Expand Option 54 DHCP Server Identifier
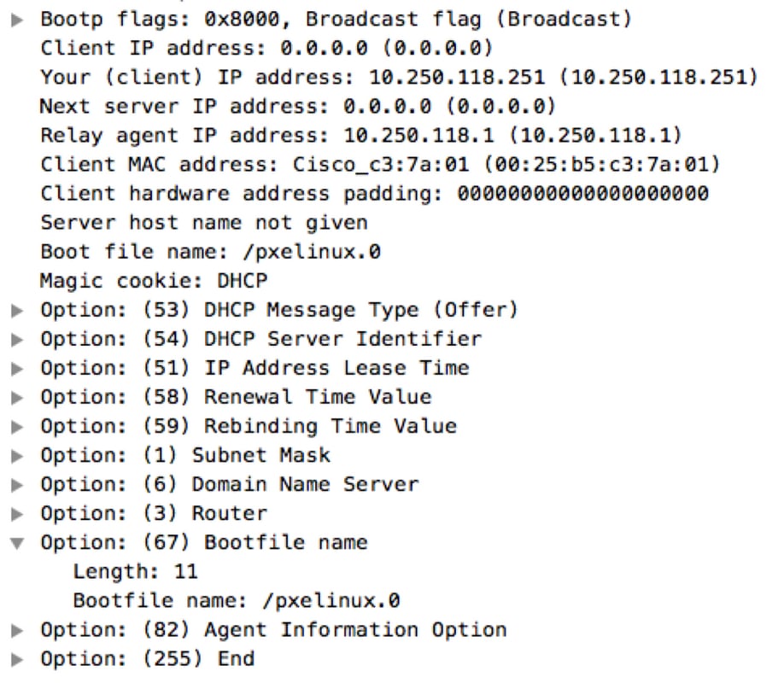This screenshot has height=683, width=784. (x=17, y=340)
